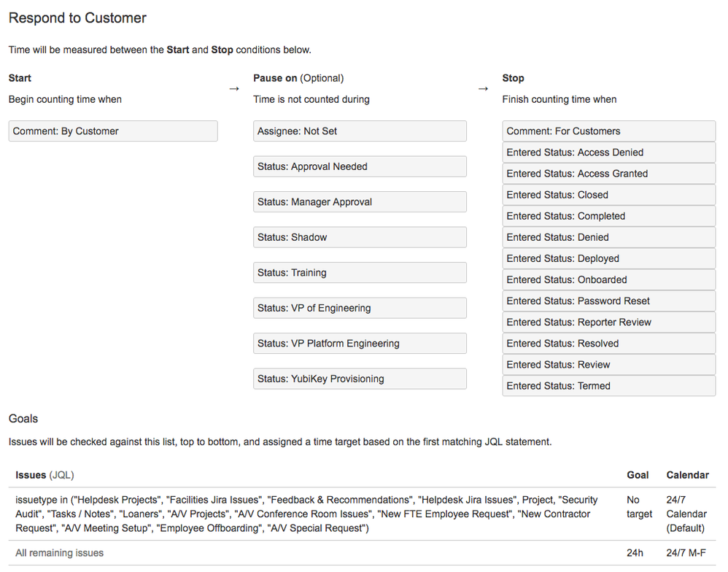
Task: Click 'Entered Status: Closed' stop condition
Action: coord(608,195)
